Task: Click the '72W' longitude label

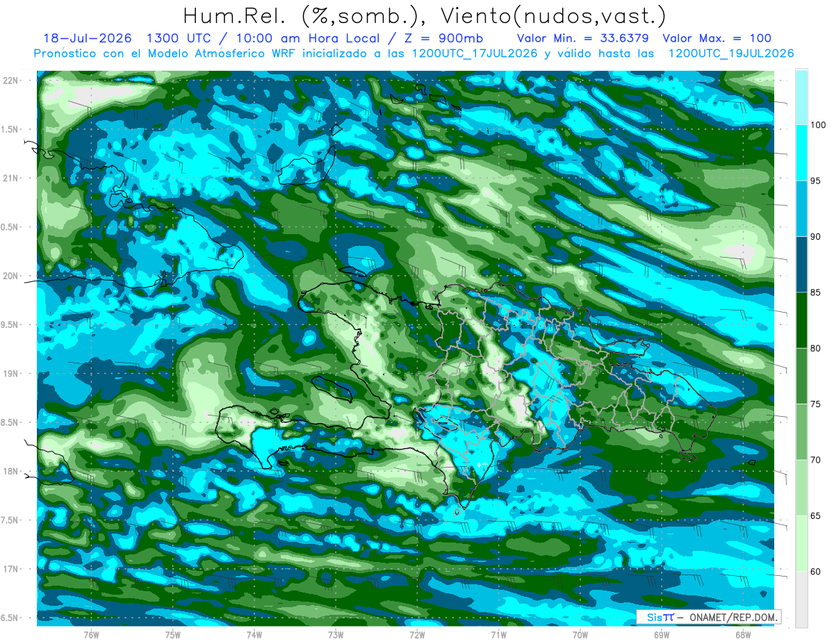Action: pos(417,634)
